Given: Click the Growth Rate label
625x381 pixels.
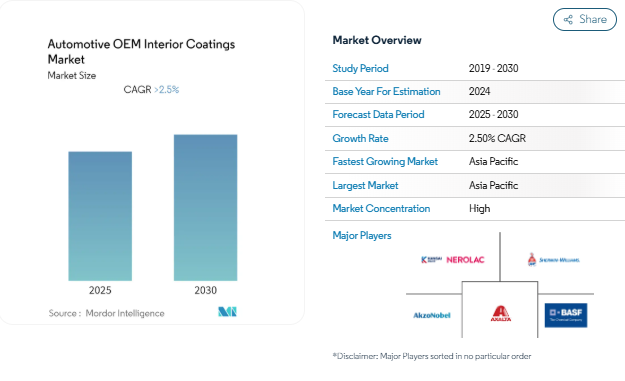Looking at the screenshot, I should click(360, 138).
